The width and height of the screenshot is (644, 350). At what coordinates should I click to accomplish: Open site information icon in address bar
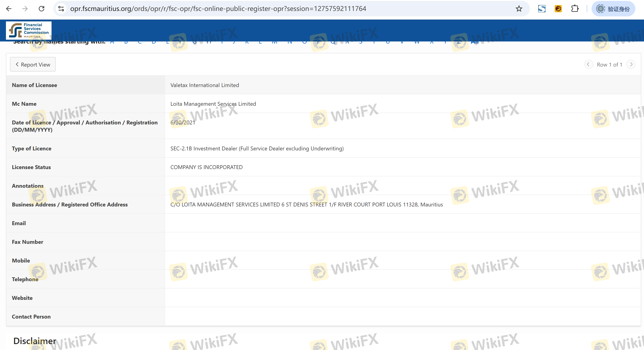click(61, 9)
